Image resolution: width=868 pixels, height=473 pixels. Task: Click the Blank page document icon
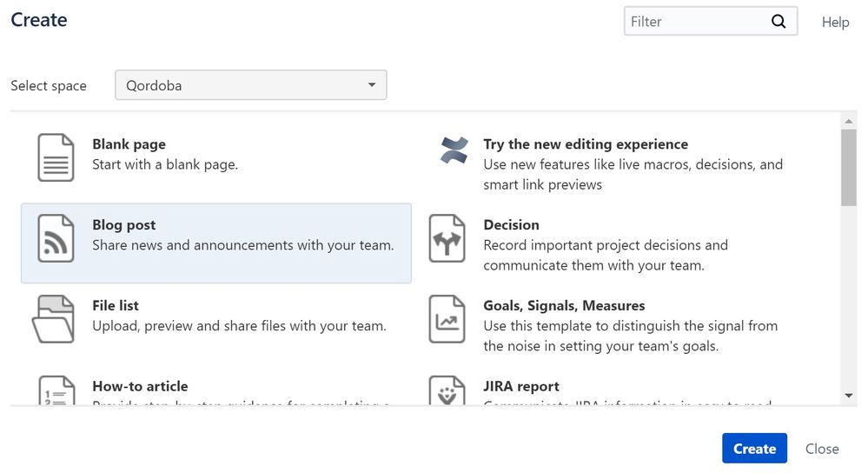click(56, 157)
